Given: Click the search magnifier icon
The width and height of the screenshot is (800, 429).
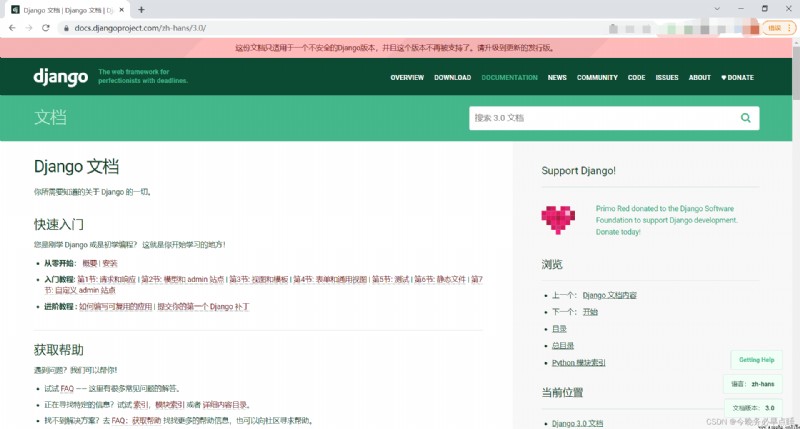Looking at the screenshot, I should coord(745,118).
